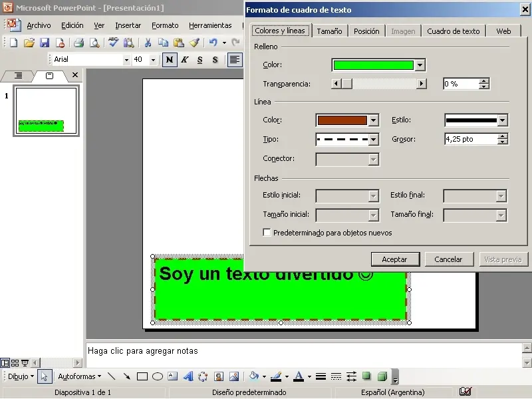Save the presentation with the floppy icon
Screen dimensions: 532x399
pyautogui.click(x=45, y=43)
